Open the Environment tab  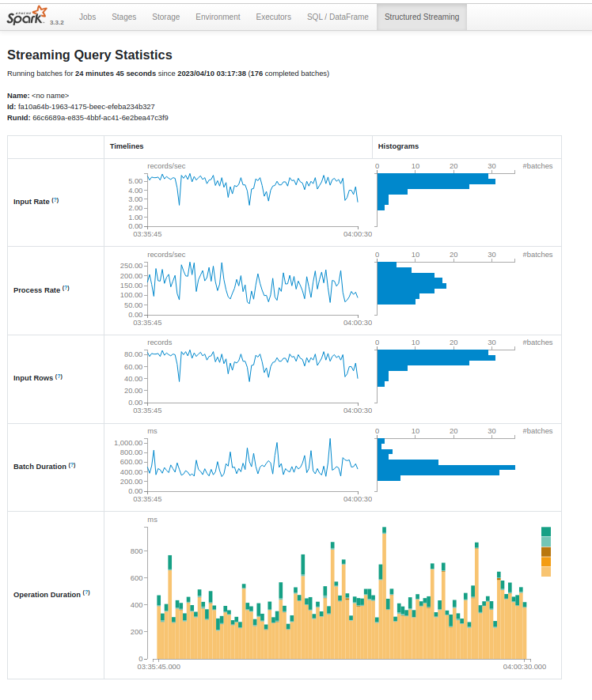point(218,17)
